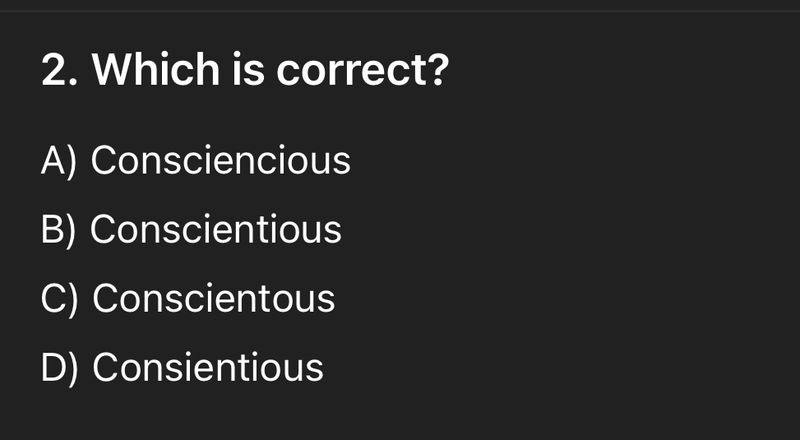The width and height of the screenshot is (800, 440).
Task: Tap the word "Conscientous"
Action: (213, 299)
